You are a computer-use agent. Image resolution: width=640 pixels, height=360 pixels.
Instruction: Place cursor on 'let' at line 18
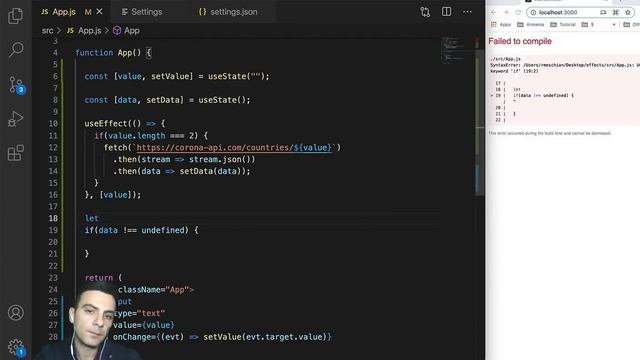point(91,218)
